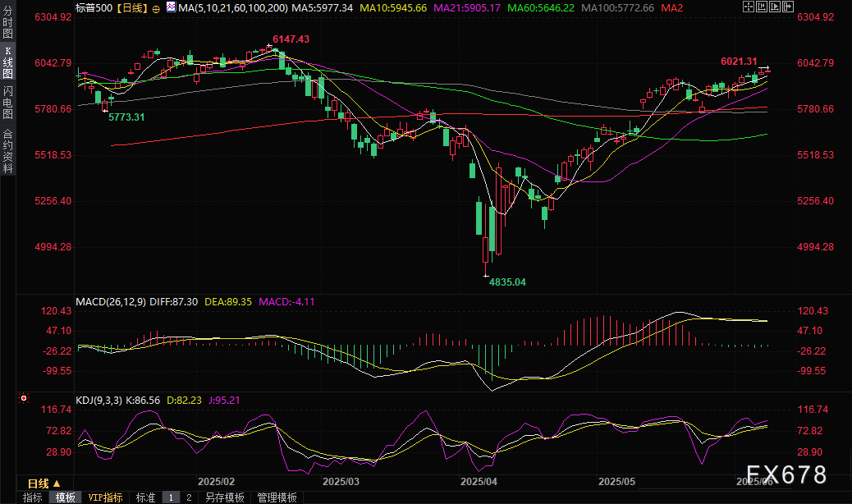Open MA(5,10,21,60,100,200) parameter settings
Screen dimensions: 852x504
[230, 7]
